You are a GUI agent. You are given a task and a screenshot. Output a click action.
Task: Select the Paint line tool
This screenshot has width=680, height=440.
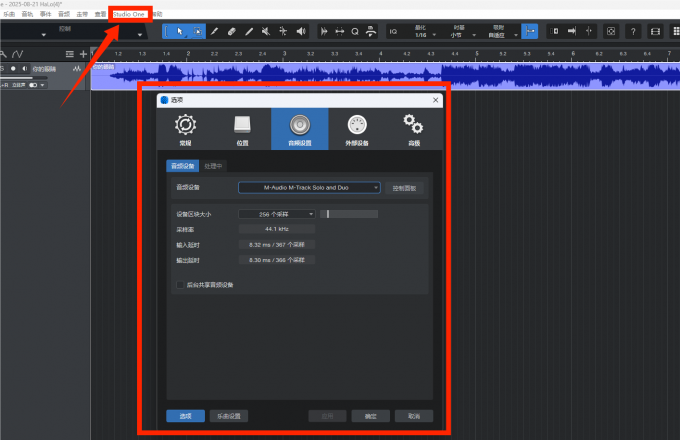click(249, 31)
